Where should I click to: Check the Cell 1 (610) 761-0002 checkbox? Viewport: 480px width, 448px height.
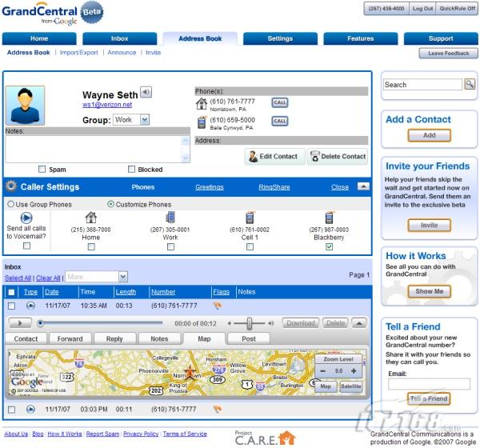click(250, 246)
